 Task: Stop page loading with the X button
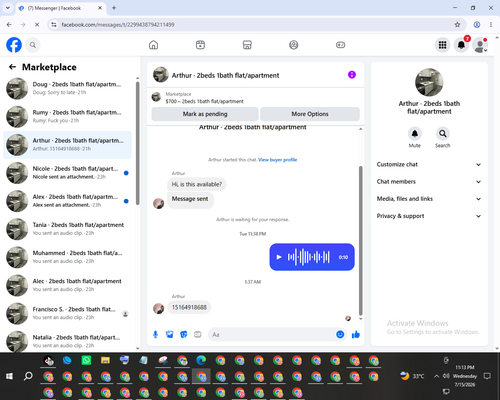(37, 25)
